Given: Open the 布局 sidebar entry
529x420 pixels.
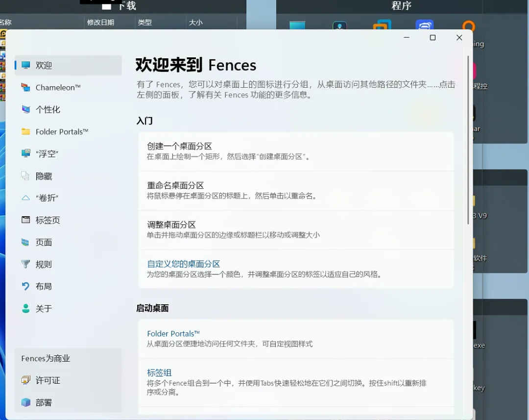Looking at the screenshot, I should (44, 286).
